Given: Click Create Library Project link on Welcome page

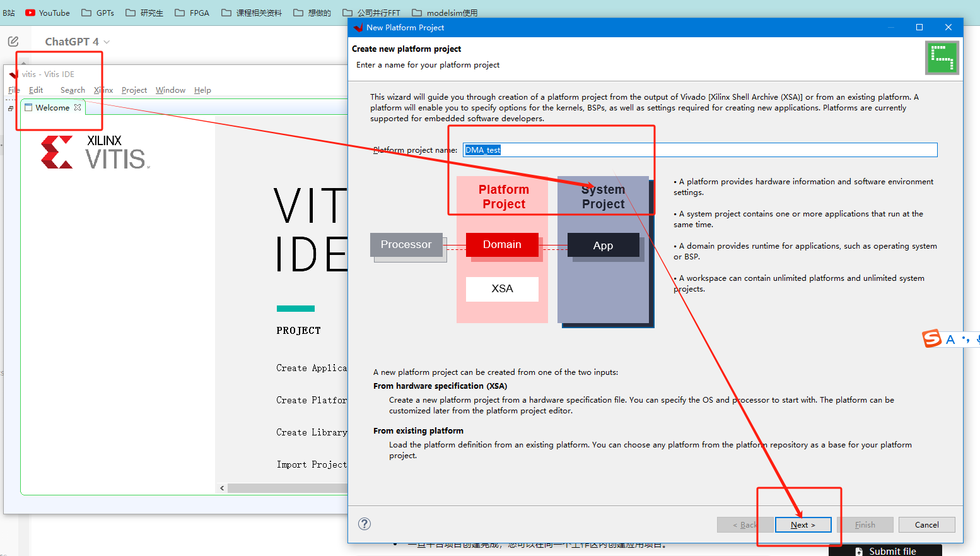Looking at the screenshot, I should coord(312,432).
